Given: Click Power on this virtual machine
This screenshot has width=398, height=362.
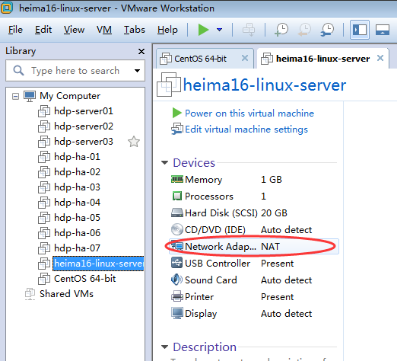Looking at the screenshot, I should [249, 113].
